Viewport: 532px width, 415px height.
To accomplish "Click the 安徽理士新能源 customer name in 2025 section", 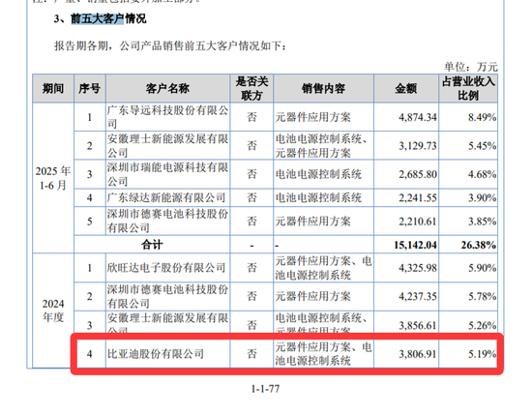I will pos(167,145).
